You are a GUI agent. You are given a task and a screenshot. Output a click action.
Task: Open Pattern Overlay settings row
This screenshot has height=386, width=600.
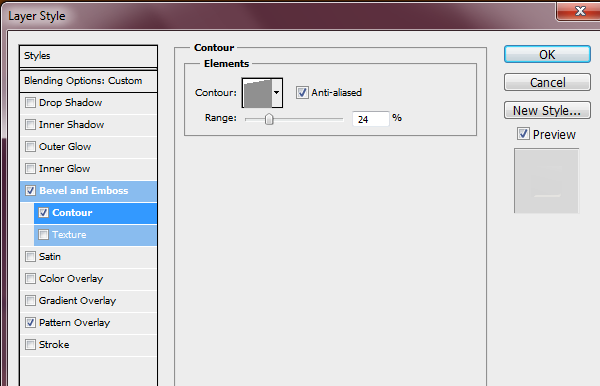(88, 322)
